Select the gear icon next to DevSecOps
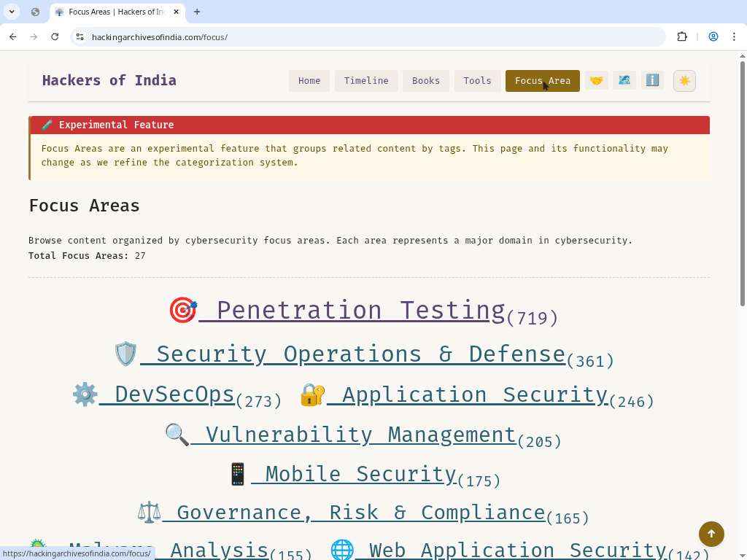Screen dimensions: 747x560 coord(85,394)
